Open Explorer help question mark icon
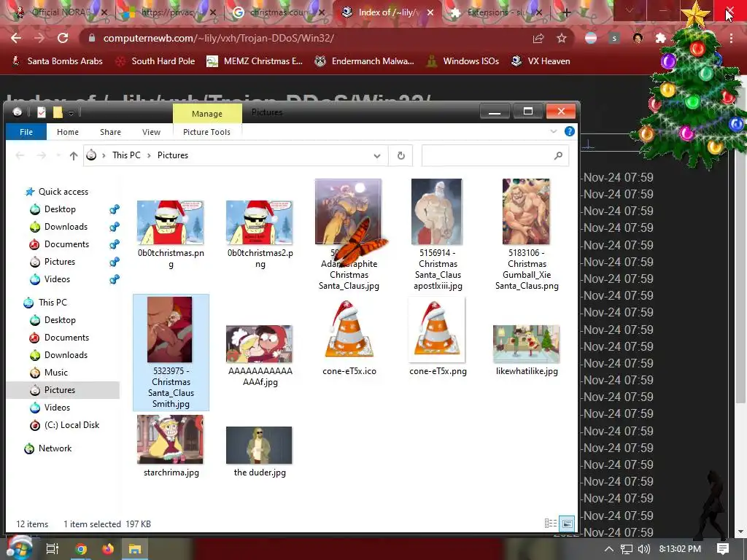The image size is (747, 560). [569, 131]
